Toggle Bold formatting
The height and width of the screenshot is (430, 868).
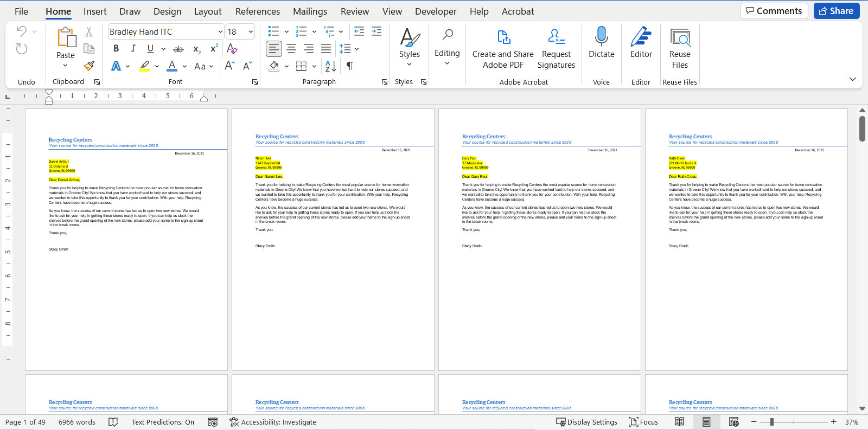coord(116,49)
